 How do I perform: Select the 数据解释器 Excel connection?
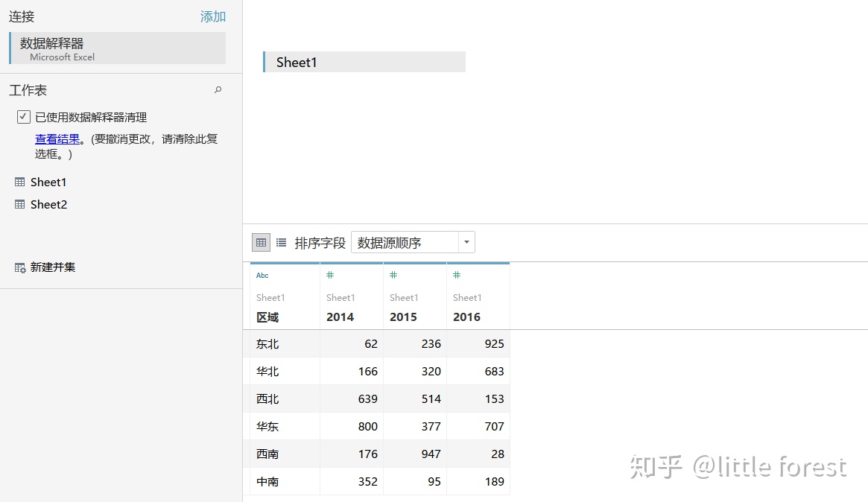(x=118, y=48)
